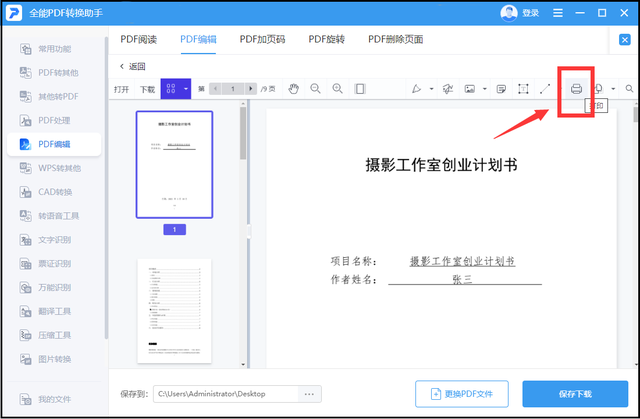640x419 pixels.
Task: Select the page 1 thumbnail
Action: [x=174, y=164]
